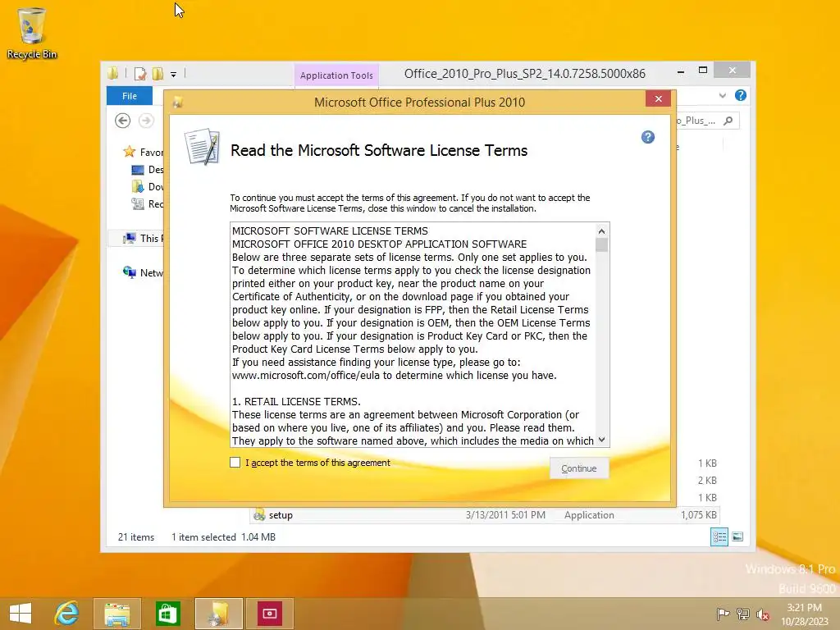
Task: Click the 1,075 KB size cell
Action: coord(699,515)
